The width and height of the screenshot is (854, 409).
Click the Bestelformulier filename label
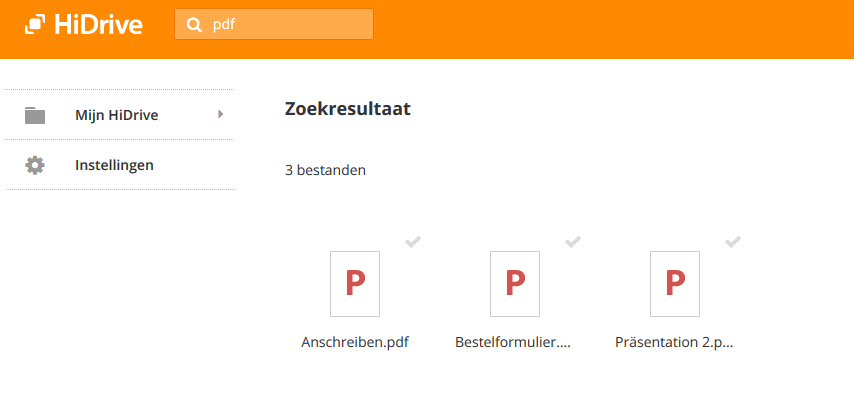[x=513, y=342]
